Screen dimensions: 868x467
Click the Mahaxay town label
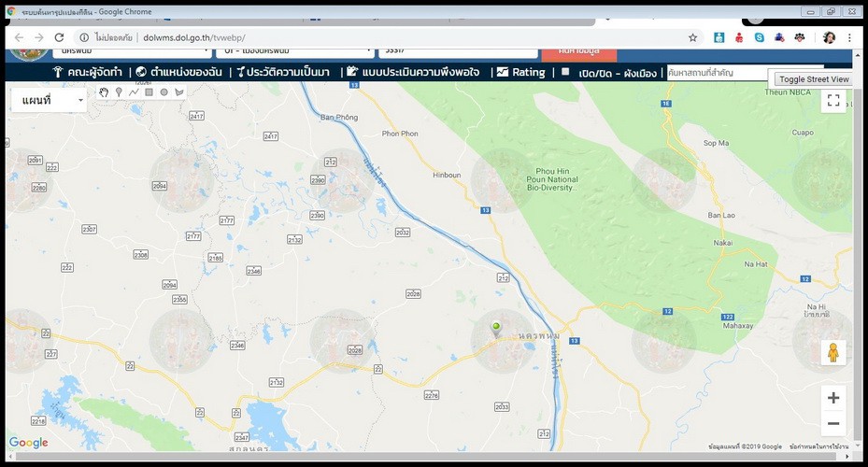pos(738,326)
